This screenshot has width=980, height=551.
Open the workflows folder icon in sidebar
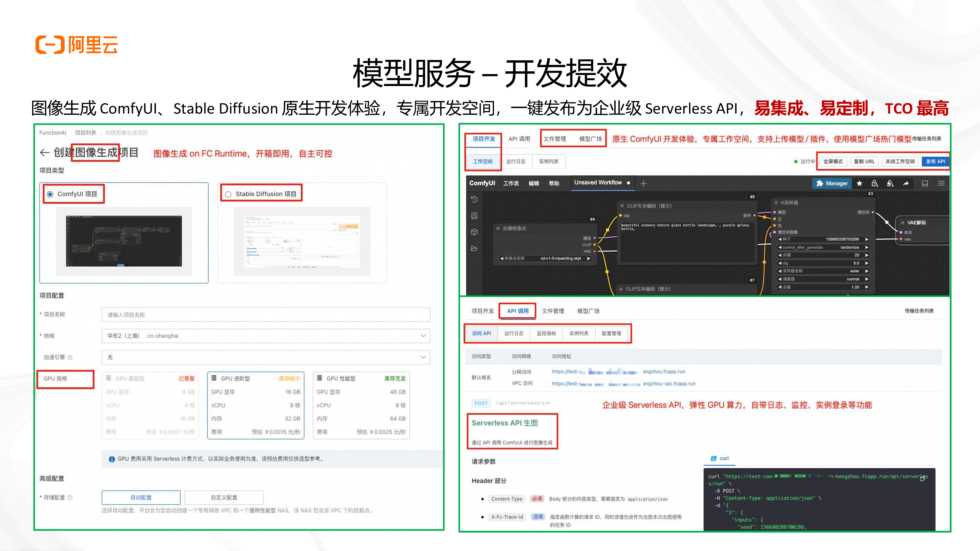(x=474, y=248)
